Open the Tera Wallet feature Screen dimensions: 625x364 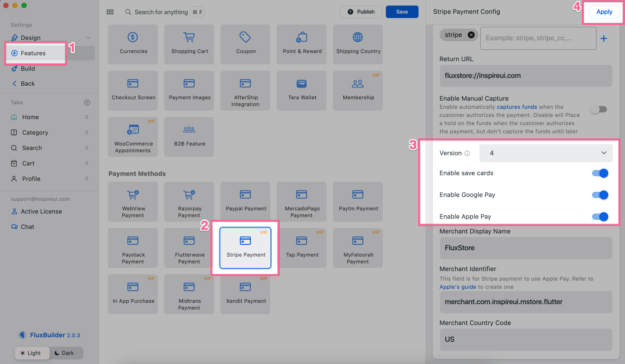pos(302,90)
